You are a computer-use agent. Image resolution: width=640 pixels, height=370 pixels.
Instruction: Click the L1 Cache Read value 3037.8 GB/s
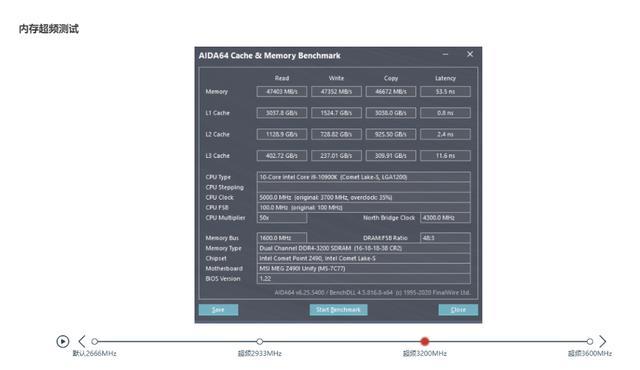coord(282,113)
